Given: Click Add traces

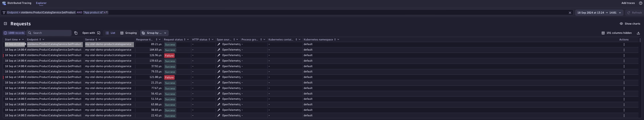Looking at the screenshot, I should pyautogui.click(x=628, y=3).
